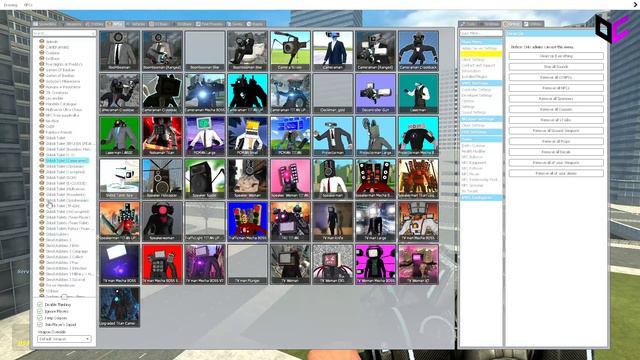The image size is (640, 360).
Task: Click the Remove all NPCs button
Action: tap(556, 88)
